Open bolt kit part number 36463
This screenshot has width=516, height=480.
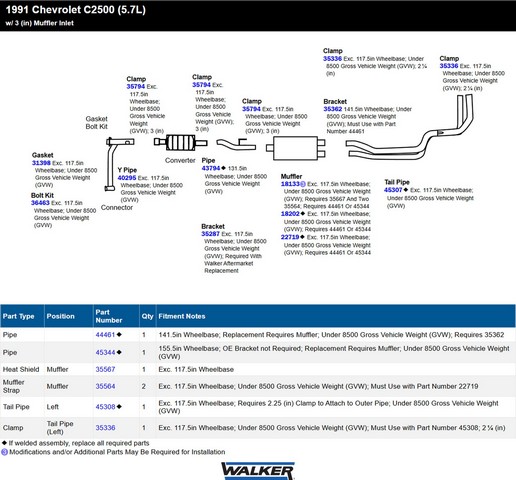tap(40, 203)
